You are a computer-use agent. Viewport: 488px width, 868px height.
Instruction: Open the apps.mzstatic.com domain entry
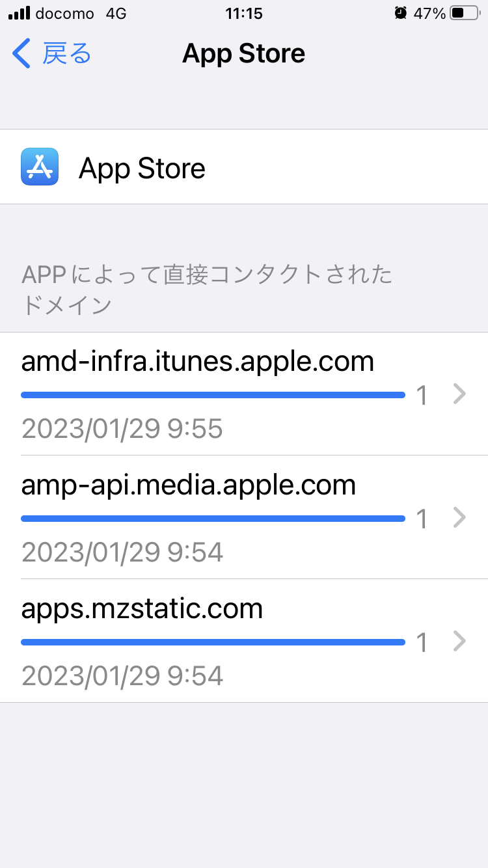(142, 608)
